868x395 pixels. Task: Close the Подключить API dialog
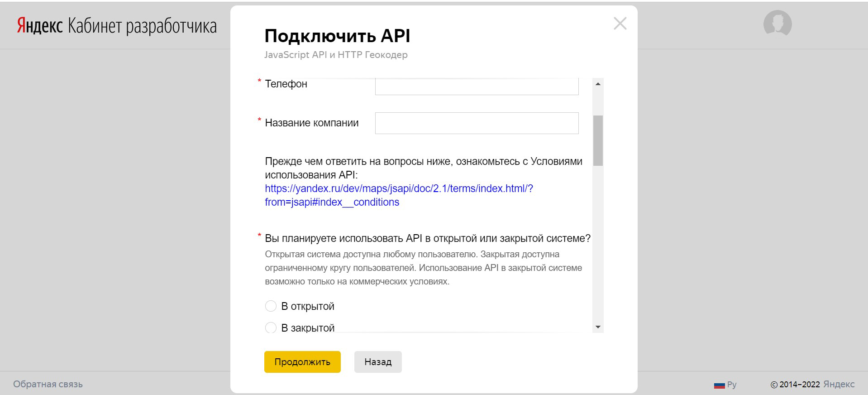[x=620, y=24]
